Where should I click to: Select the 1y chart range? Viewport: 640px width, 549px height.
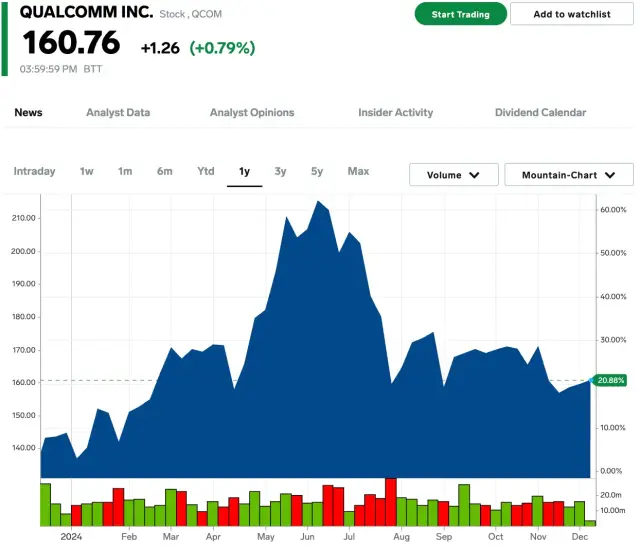pos(244,172)
